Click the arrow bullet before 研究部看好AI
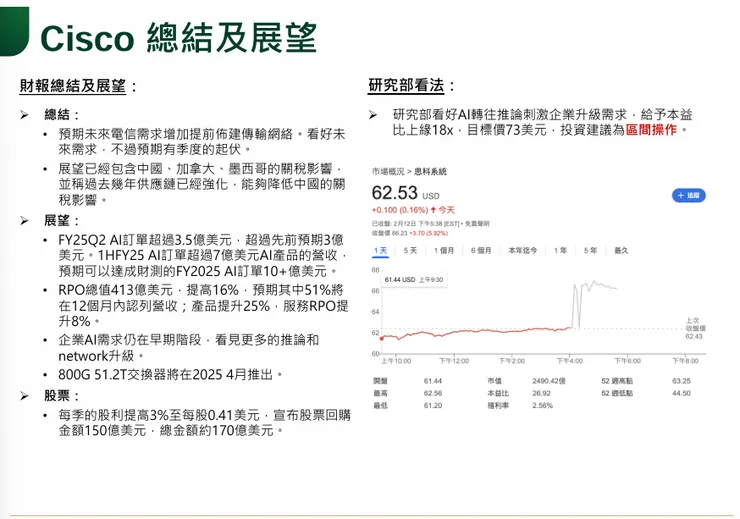Viewport: 740px width, 519px height. click(x=373, y=115)
